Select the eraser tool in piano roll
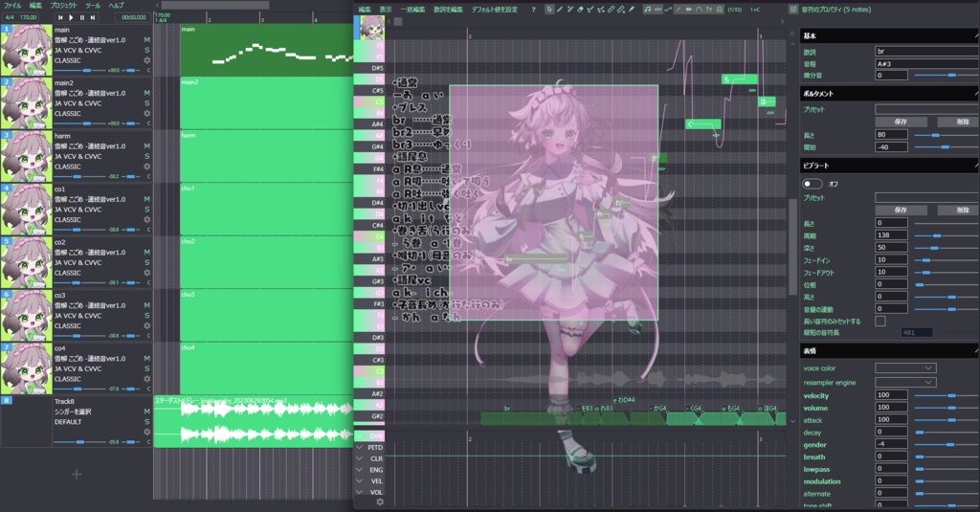Image resolution: width=980 pixels, height=512 pixels. click(x=580, y=10)
